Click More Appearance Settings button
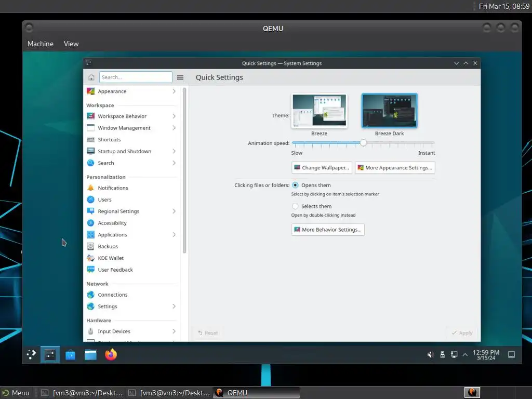This screenshot has height=399, width=532. pyautogui.click(x=395, y=168)
